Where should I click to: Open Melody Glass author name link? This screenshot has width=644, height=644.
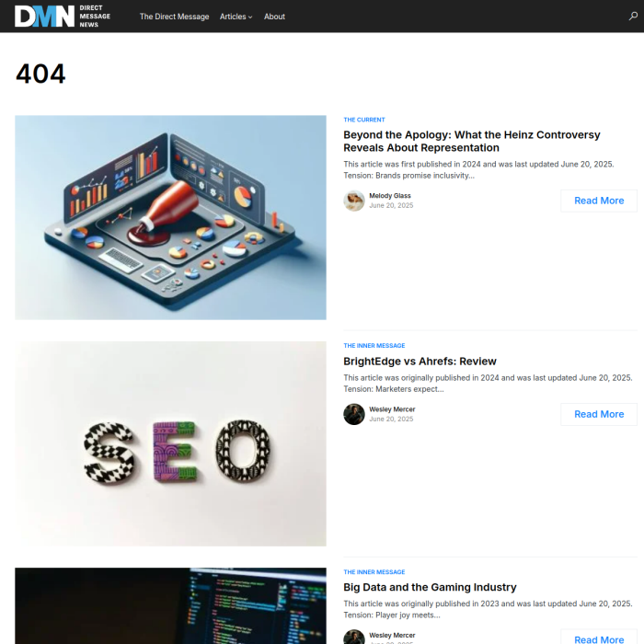click(390, 196)
